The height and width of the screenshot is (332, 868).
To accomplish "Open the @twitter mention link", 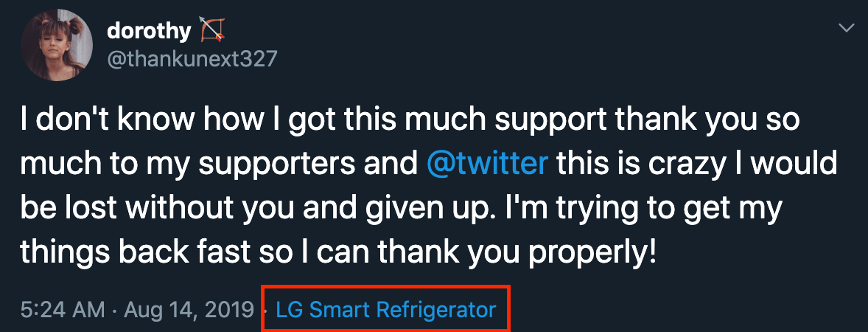I will (x=487, y=162).
